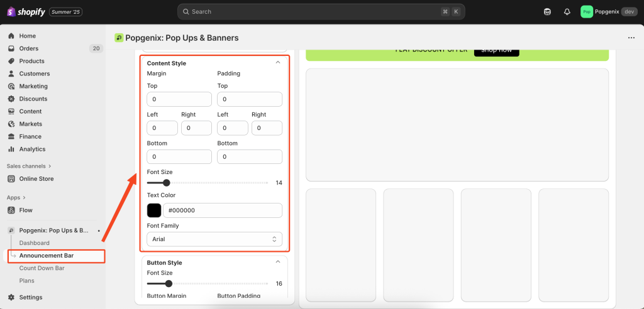Click the Margin Left input
Screen dimensions: 644x309
click(162, 128)
